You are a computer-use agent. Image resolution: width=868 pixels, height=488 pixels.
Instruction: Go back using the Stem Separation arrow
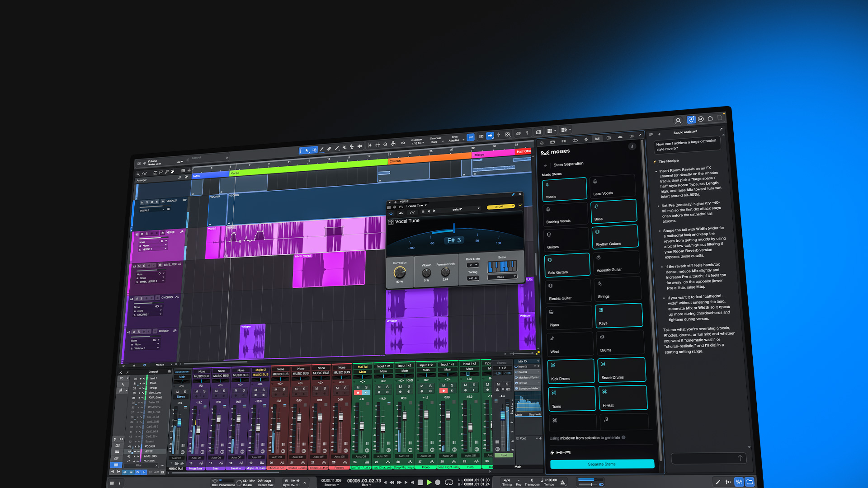pyautogui.click(x=546, y=166)
